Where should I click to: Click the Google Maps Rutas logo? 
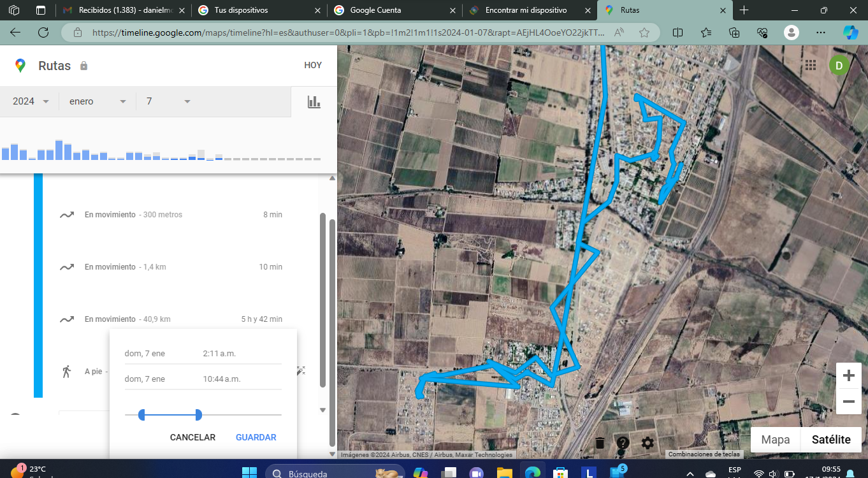pyautogui.click(x=20, y=65)
